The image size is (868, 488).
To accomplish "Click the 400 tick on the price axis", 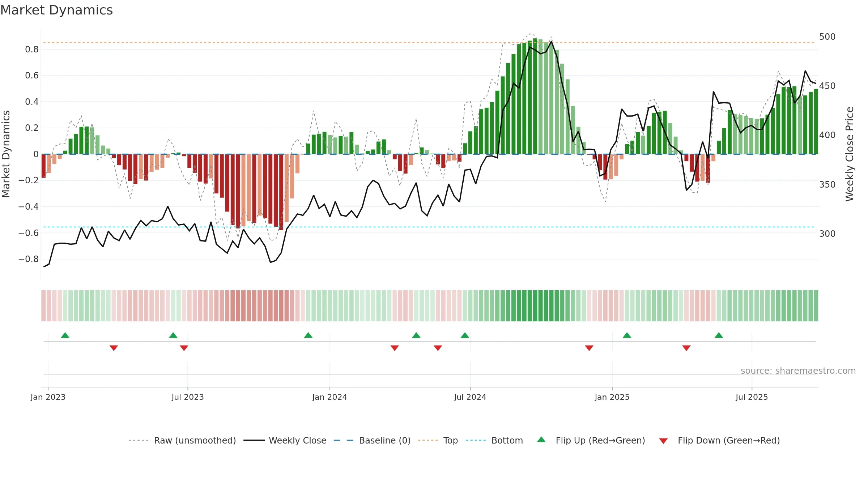I will [x=827, y=135].
